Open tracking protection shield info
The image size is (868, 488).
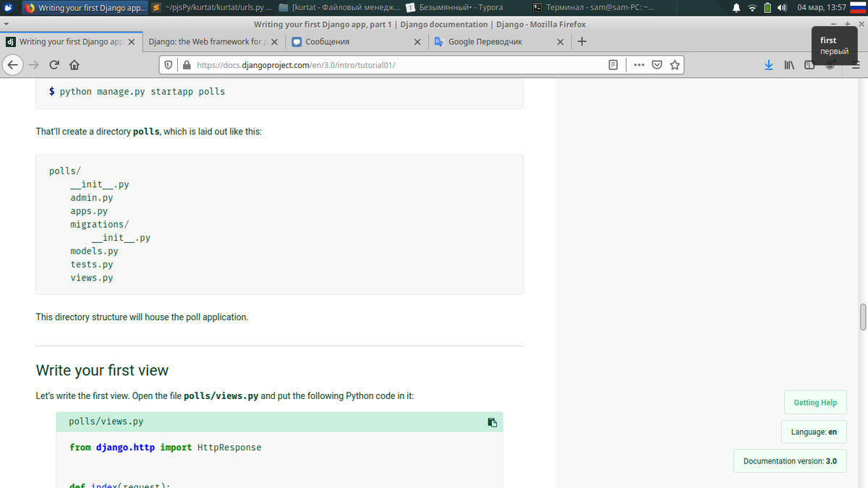[169, 64]
